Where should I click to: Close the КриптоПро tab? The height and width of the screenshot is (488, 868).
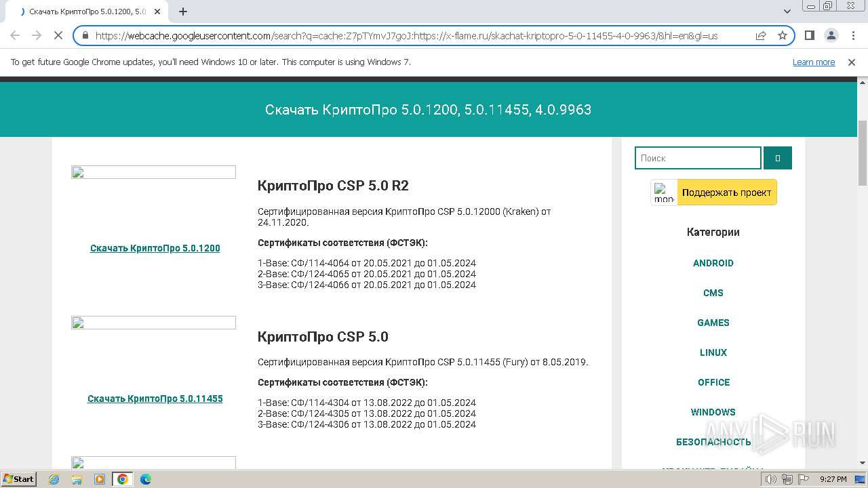(157, 12)
